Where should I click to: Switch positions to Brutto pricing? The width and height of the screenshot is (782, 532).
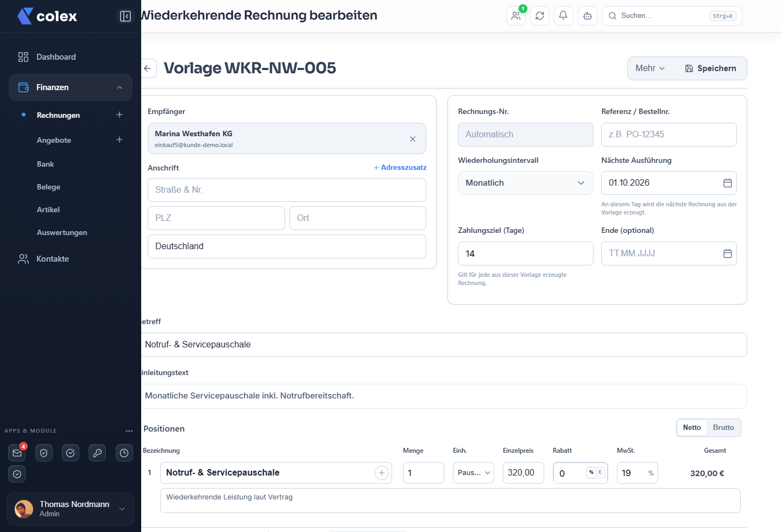tap(723, 428)
